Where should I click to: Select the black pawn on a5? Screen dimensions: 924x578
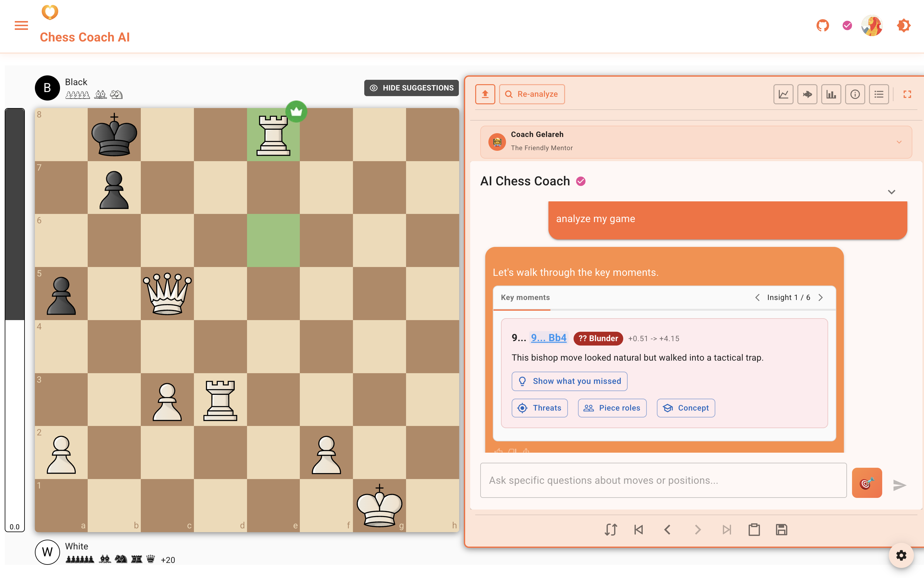(x=61, y=293)
